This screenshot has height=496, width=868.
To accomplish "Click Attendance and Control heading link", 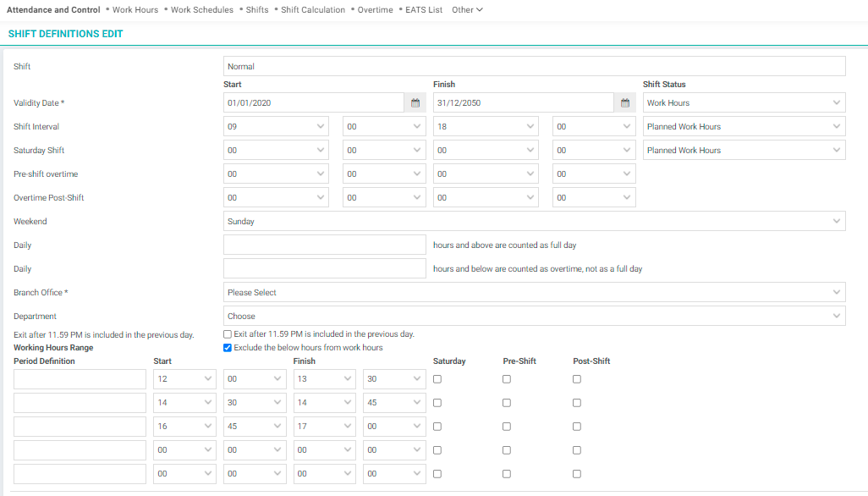I will 53,10.
